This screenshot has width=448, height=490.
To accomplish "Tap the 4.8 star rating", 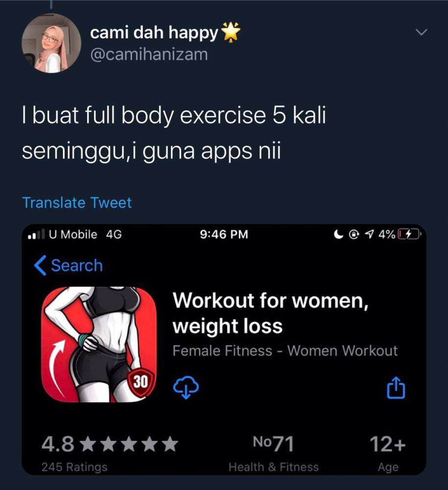I will [x=110, y=444].
